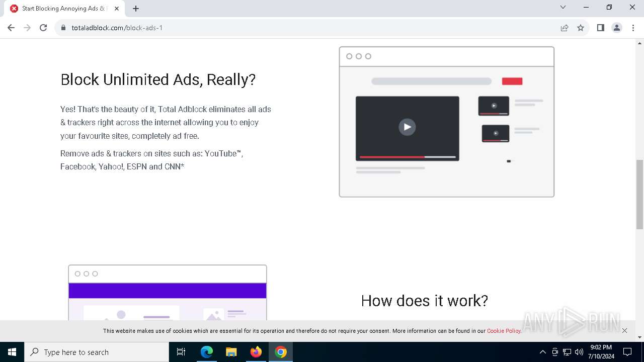The height and width of the screenshot is (362, 644).
Task: View site info via the lock icon
Action: 63,28
